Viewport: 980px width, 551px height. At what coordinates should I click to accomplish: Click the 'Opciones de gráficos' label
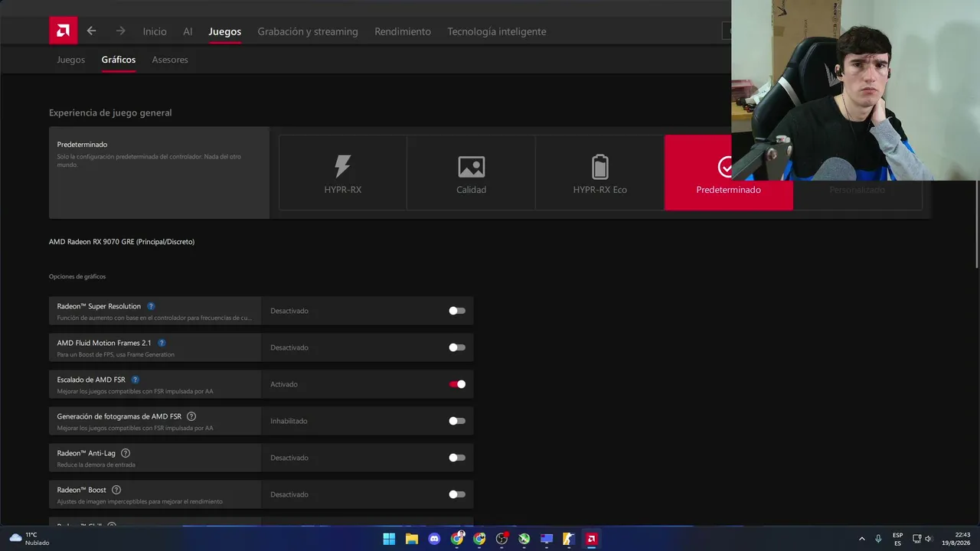click(x=77, y=276)
